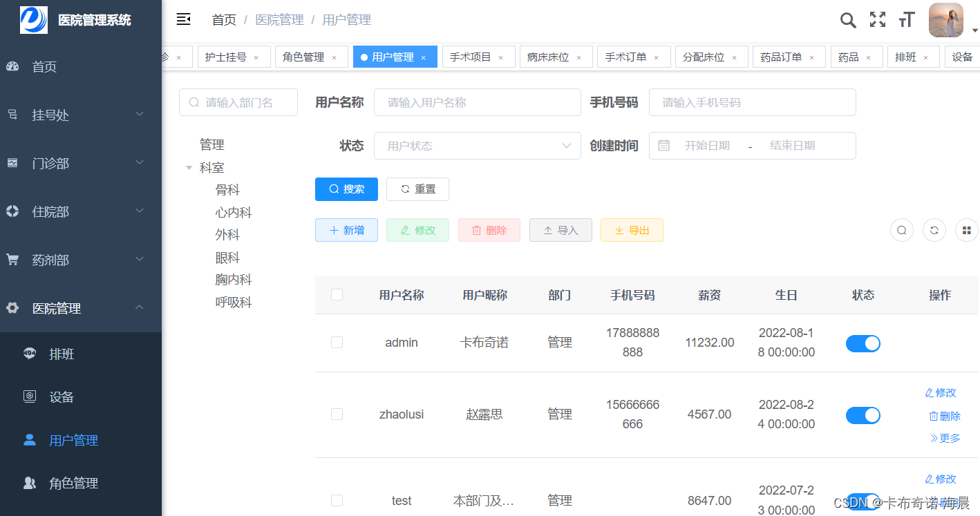The width and height of the screenshot is (980, 516).
Task: Click the 导出 export button
Action: (632, 230)
